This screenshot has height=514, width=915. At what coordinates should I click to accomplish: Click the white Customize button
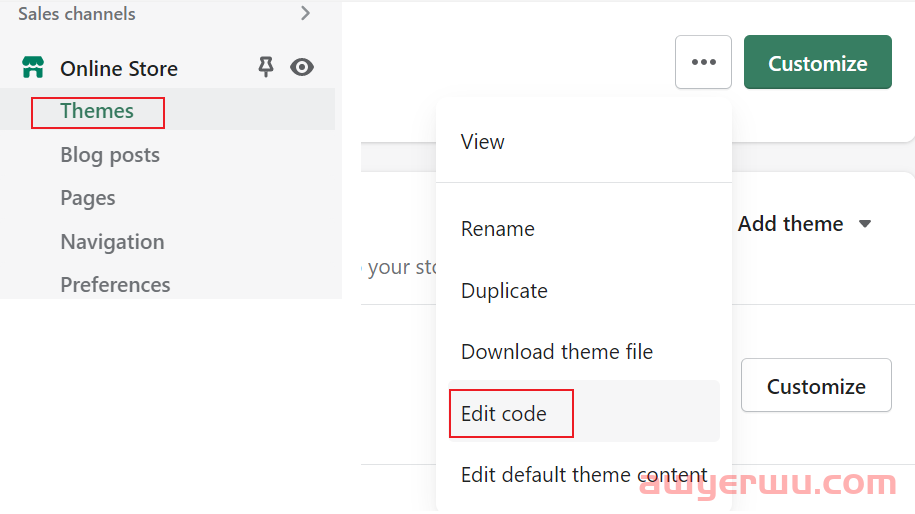point(815,386)
